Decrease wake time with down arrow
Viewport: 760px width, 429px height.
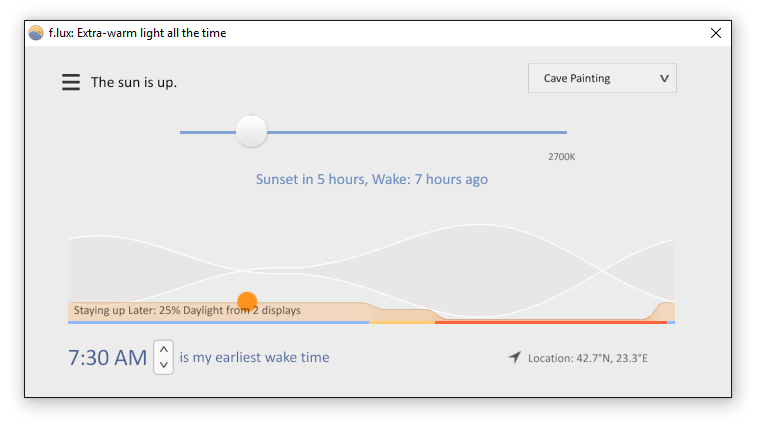coord(164,365)
